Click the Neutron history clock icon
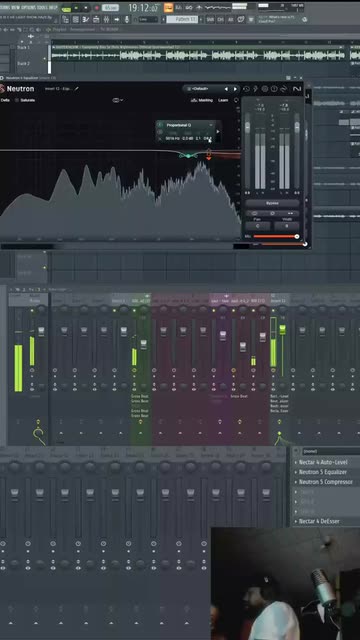The image size is (360, 640). tap(247, 89)
